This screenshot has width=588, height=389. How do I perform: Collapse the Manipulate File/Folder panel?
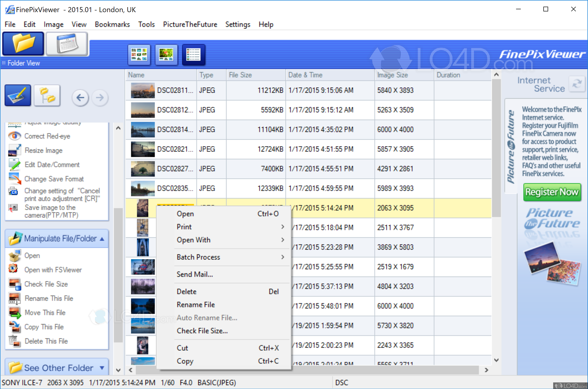click(x=102, y=238)
